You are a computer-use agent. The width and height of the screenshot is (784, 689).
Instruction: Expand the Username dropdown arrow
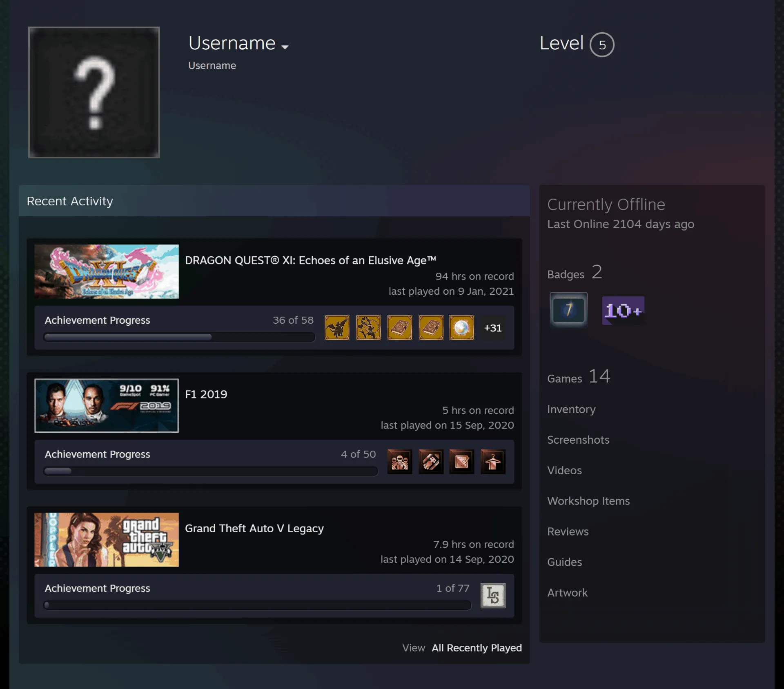tap(285, 47)
